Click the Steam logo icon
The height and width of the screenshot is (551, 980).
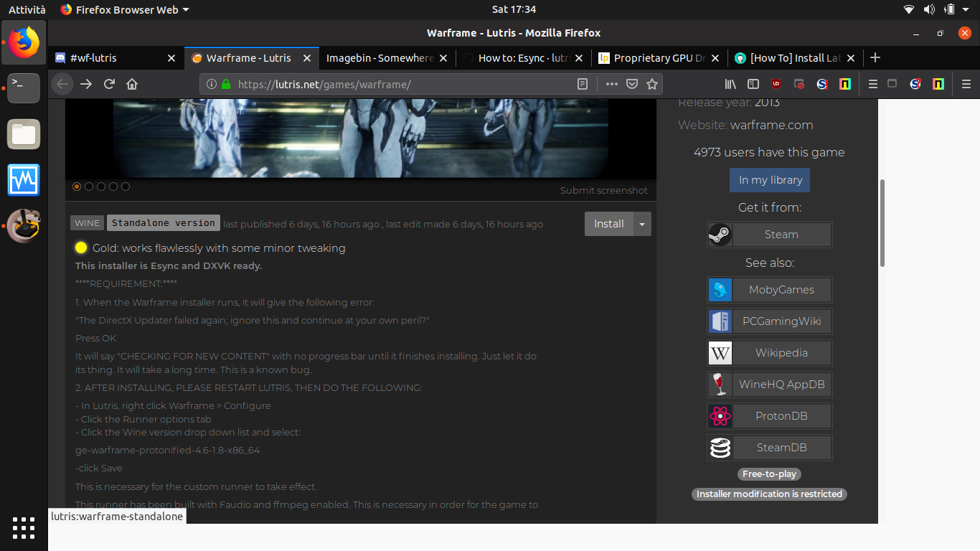point(720,235)
